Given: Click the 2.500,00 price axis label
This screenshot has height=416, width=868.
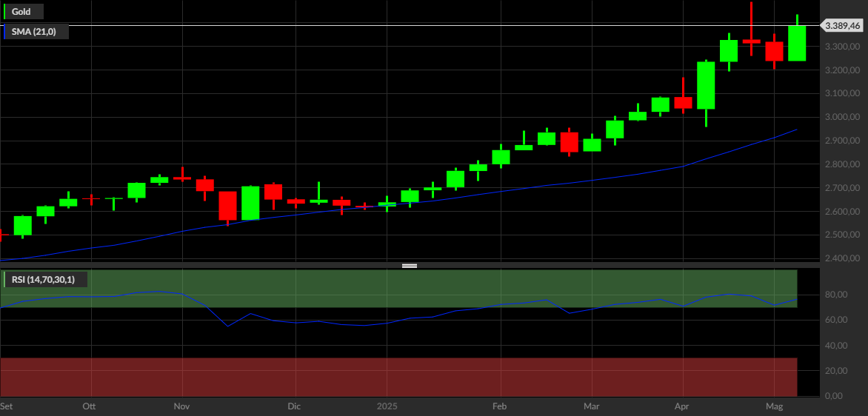Looking at the screenshot, I should pos(843,235).
